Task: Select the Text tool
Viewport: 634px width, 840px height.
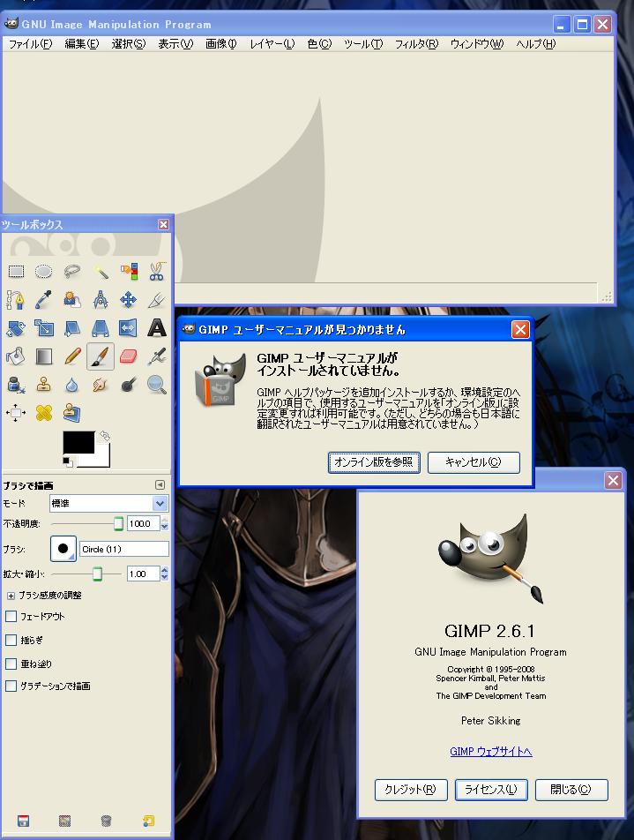Action: point(156,328)
